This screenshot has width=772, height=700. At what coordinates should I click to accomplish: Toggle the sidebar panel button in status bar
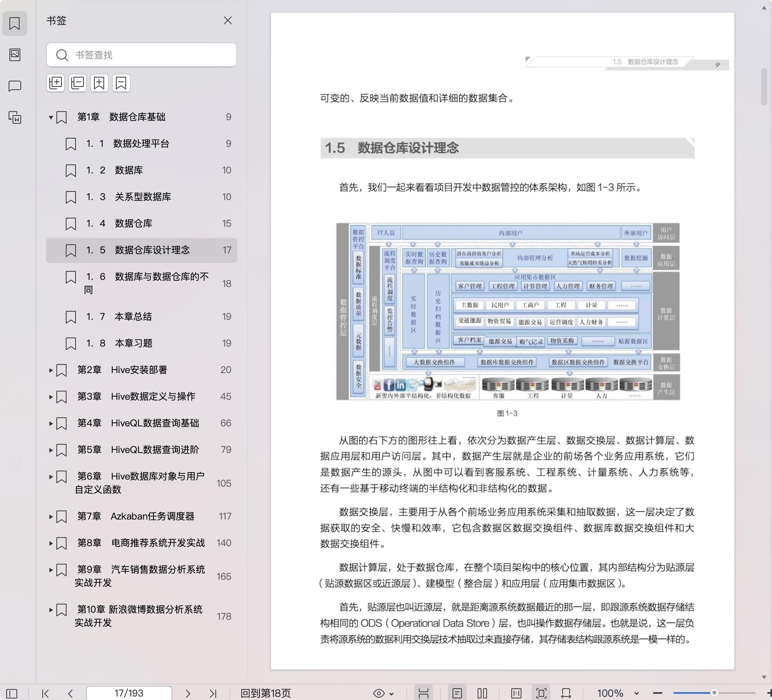pyautogui.click(x=12, y=693)
